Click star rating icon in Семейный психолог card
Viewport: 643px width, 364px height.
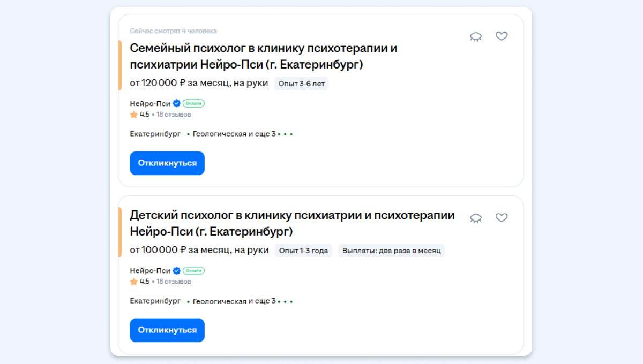click(134, 115)
